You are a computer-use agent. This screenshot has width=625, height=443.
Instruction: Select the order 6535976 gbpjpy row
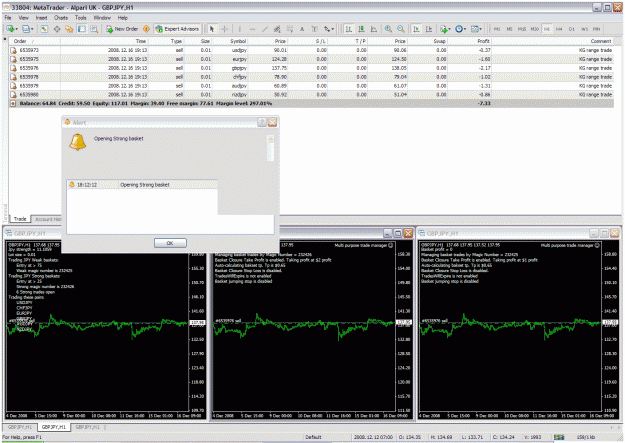(x=311, y=68)
